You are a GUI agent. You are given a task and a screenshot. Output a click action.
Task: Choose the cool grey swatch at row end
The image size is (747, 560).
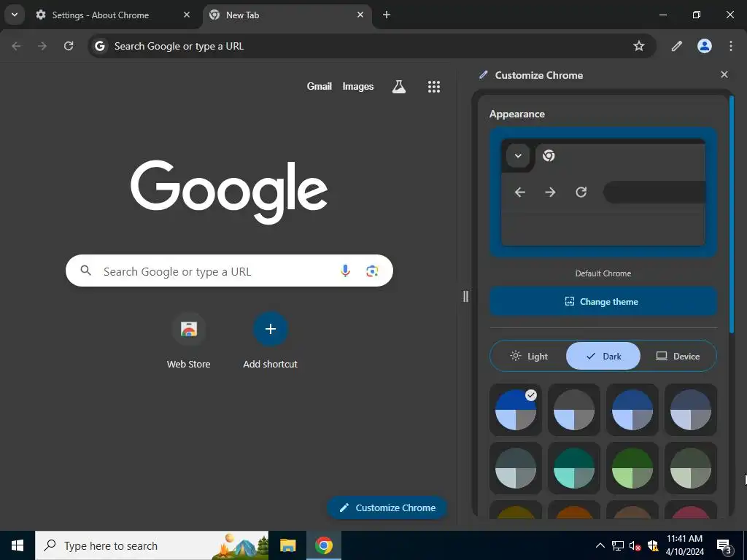pyautogui.click(x=691, y=410)
